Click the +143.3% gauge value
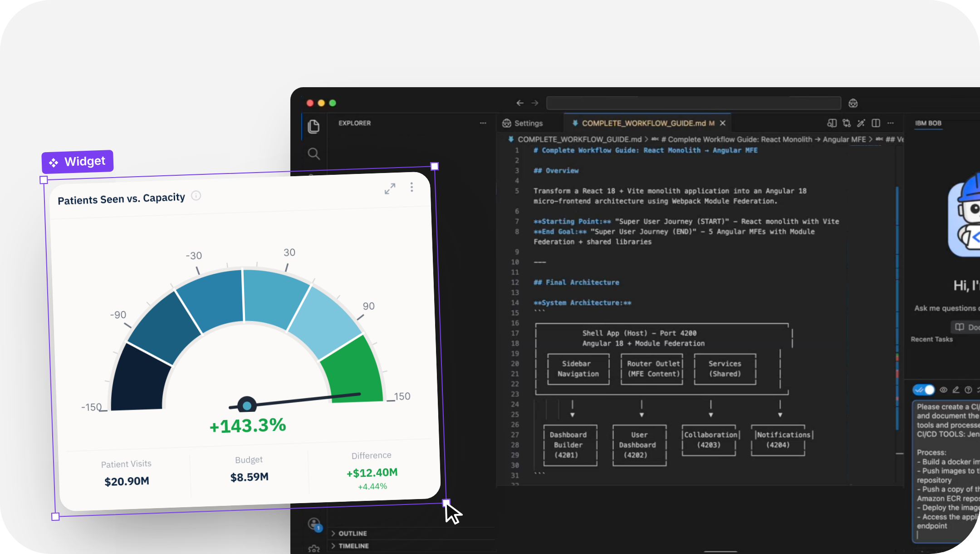The height and width of the screenshot is (554, 980). pos(248,425)
